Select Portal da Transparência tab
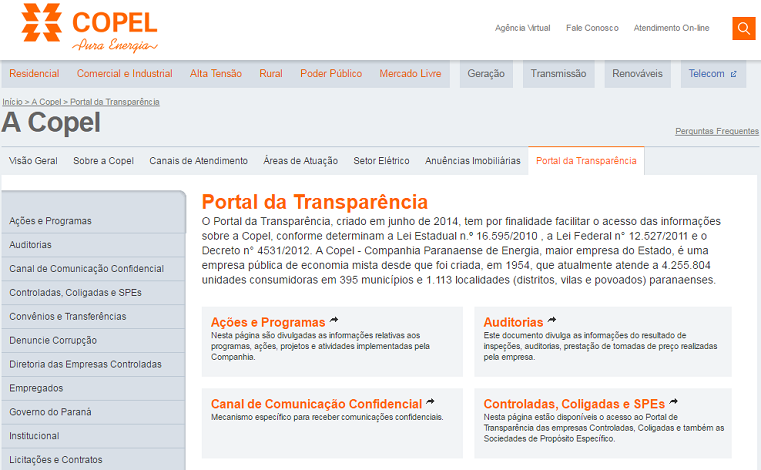The image size is (761, 470). tap(586, 161)
